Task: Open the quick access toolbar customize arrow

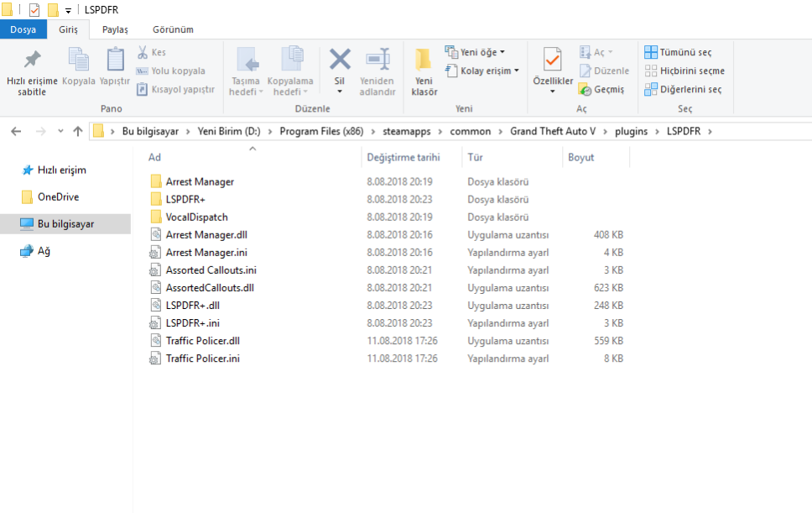Action: [68, 10]
